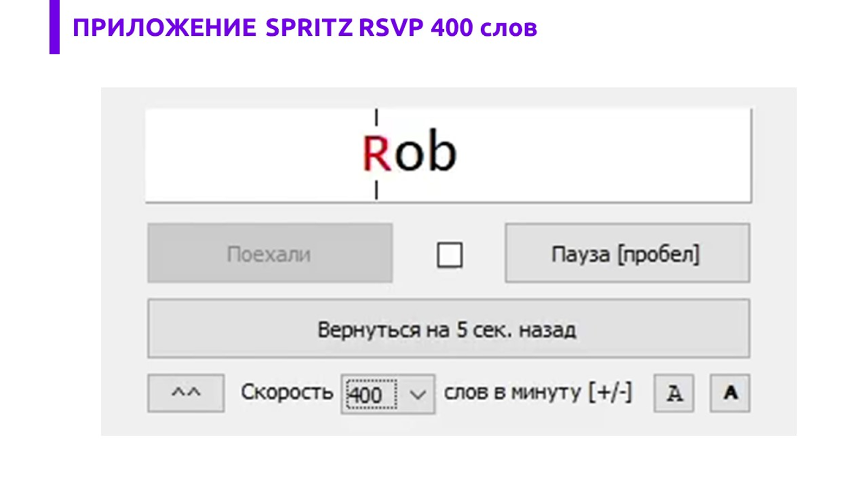Switch to the bold sans-serif A button

pyautogui.click(x=730, y=393)
